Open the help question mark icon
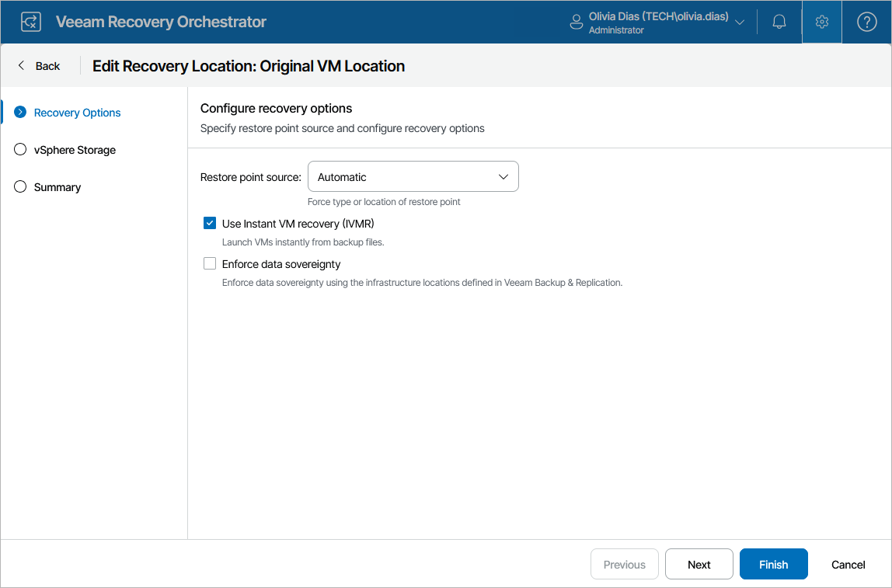This screenshot has width=892, height=588. [x=866, y=22]
